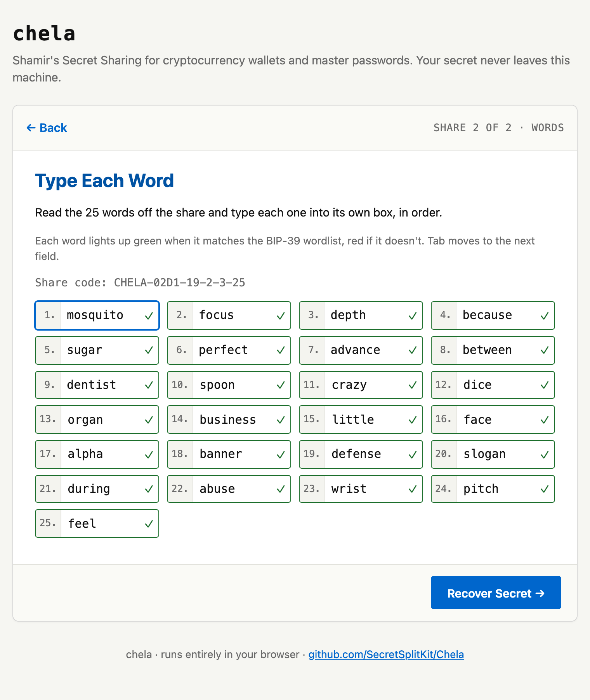Select the defense word field
The width and height of the screenshot is (590, 700).
tap(361, 454)
